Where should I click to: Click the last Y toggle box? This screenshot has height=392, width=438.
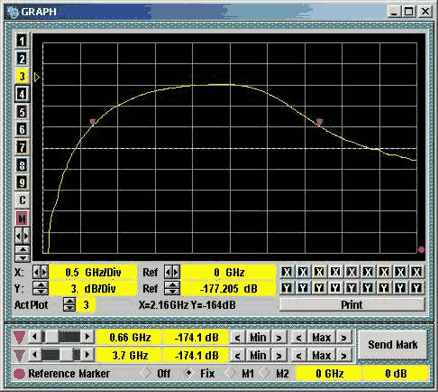(x=417, y=287)
